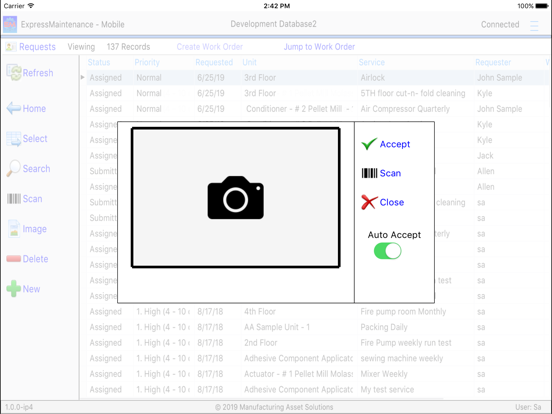Select the 'Actuator - # 1 Pellet Mill' cell
Viewport: 552px width, 414px height.
tap(299, 374)
